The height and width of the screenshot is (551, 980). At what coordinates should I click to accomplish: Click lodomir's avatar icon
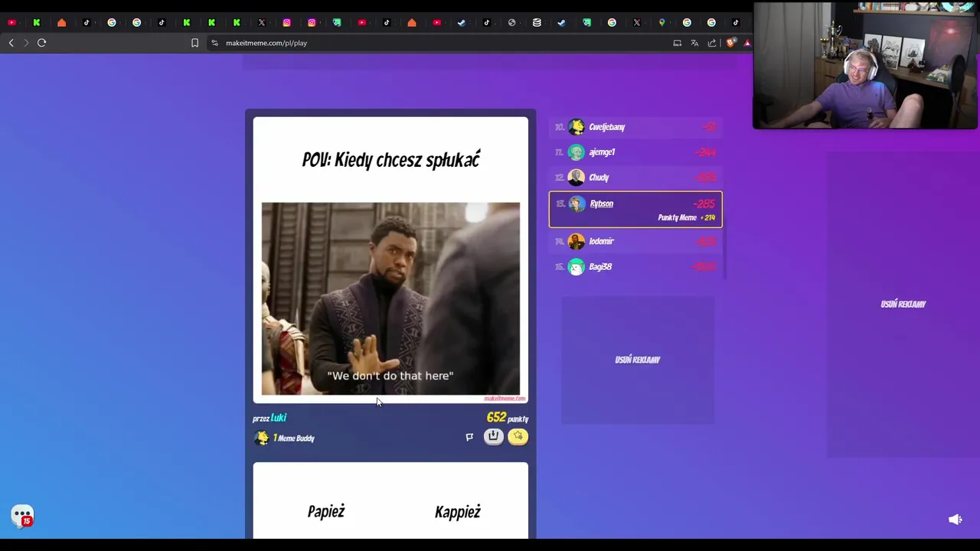pyautogui.click(x=577, y=242)
